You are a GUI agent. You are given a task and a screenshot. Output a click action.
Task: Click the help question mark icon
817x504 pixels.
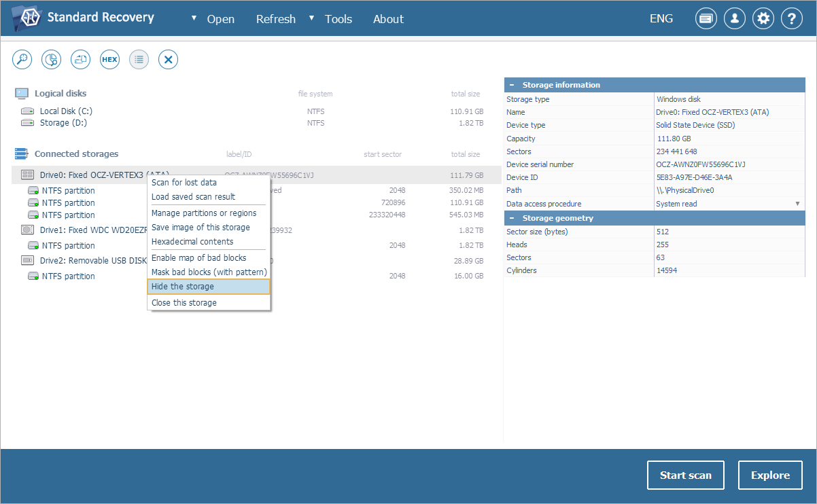792,19
